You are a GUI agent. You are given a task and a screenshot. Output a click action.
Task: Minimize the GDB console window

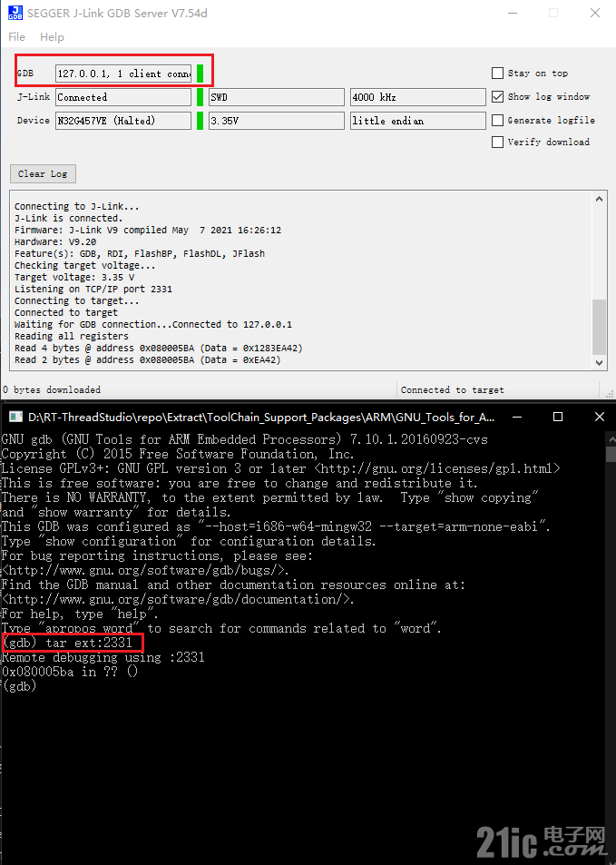517,417
